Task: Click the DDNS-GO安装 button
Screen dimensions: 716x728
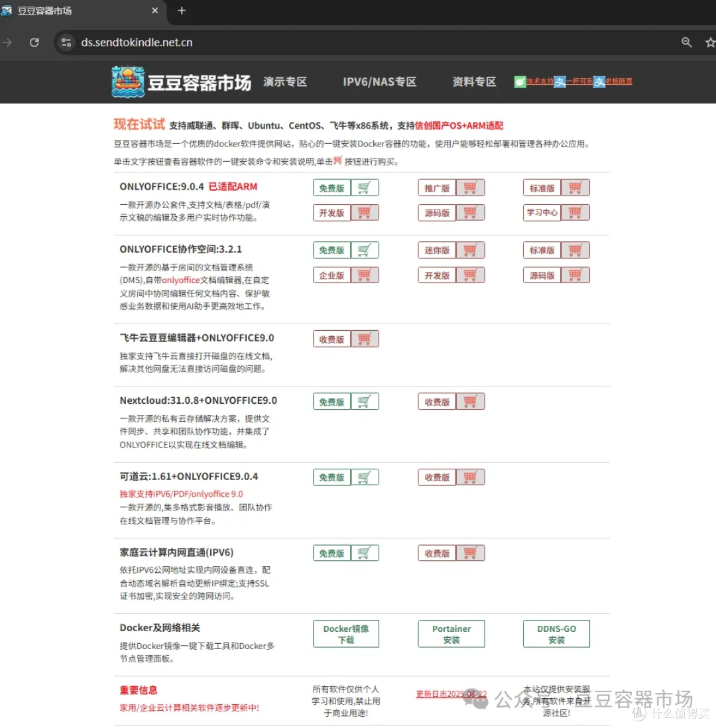Action: tap(556, 634)
